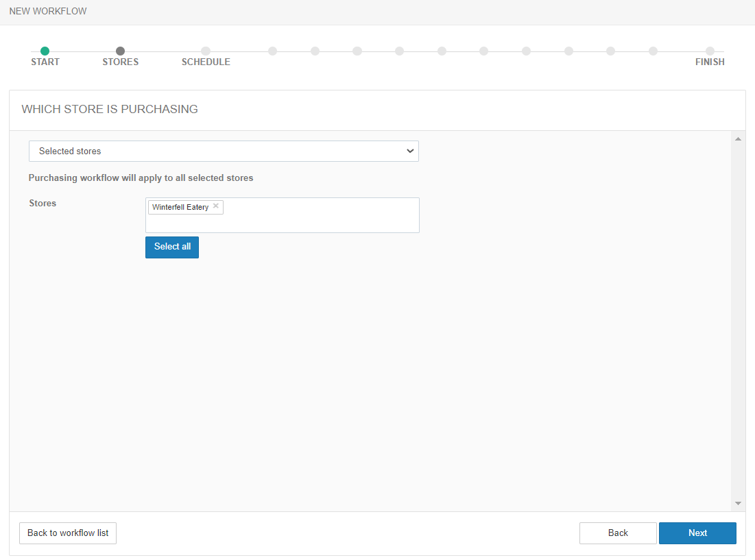The width and height of the screenshot is (755, 560).
Task: Remove the Winterfell Eatery tag with its x
Action: click(x=216, y=206)
